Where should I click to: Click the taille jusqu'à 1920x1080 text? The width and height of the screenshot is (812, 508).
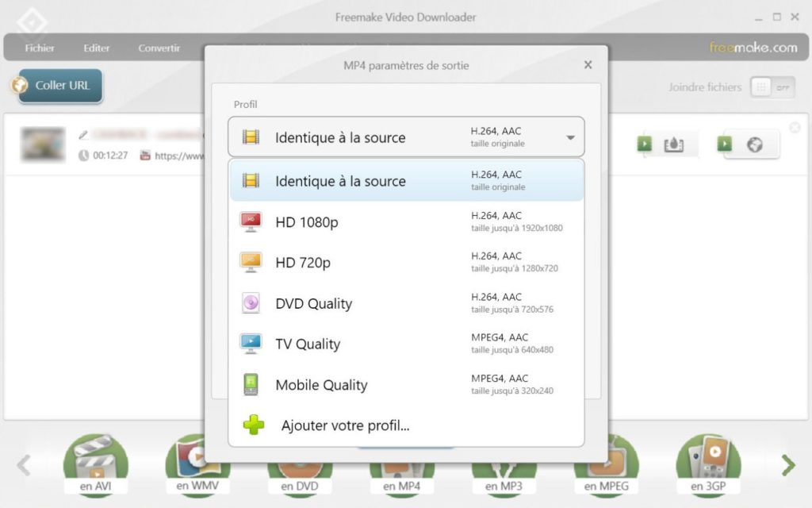(x=516, y=228)
